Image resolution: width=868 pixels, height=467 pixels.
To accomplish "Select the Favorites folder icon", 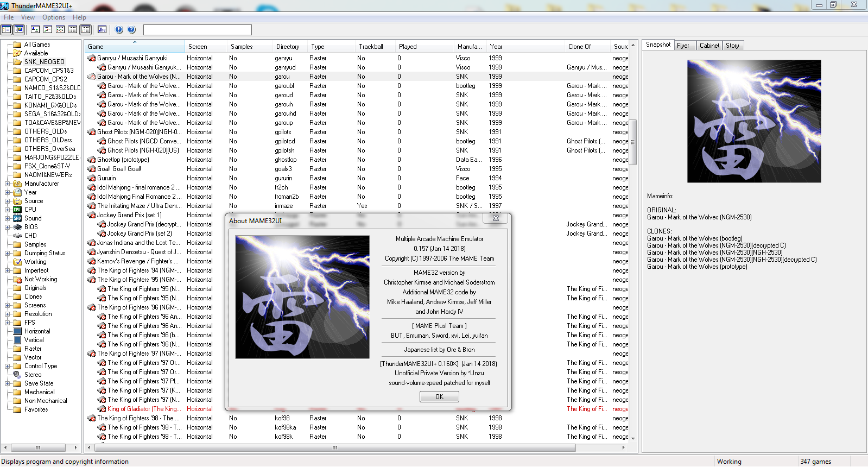I will [17, 409].
